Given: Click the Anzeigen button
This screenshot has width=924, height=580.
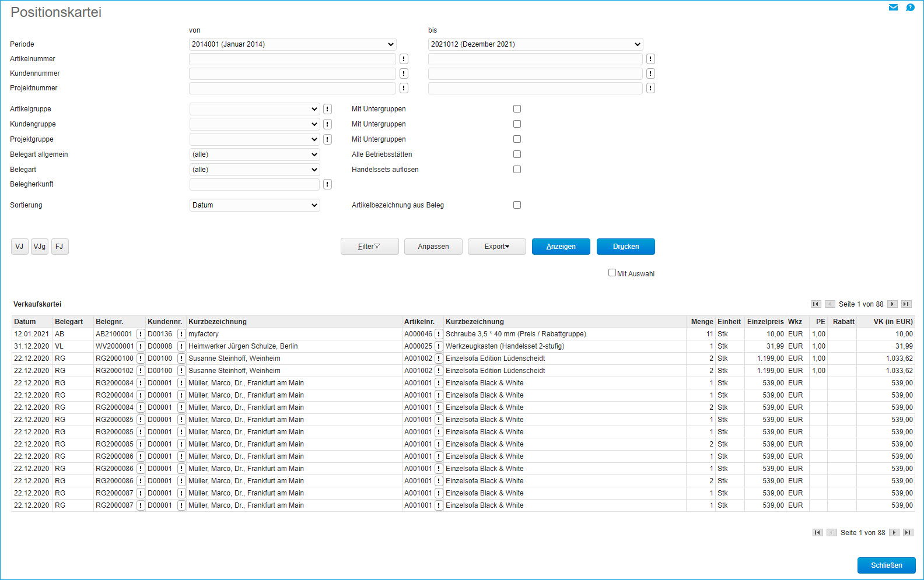Looking at the screenshot, I should 561,247.
